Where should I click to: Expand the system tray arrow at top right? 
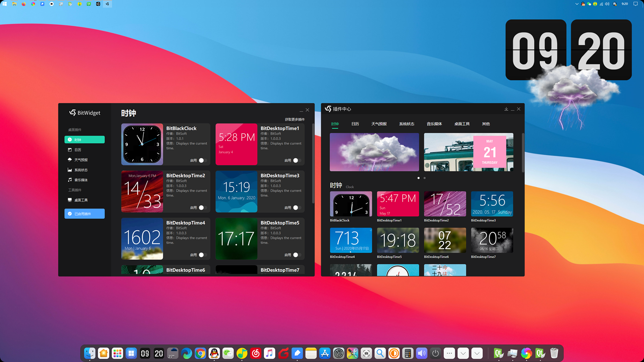[576, 4]
